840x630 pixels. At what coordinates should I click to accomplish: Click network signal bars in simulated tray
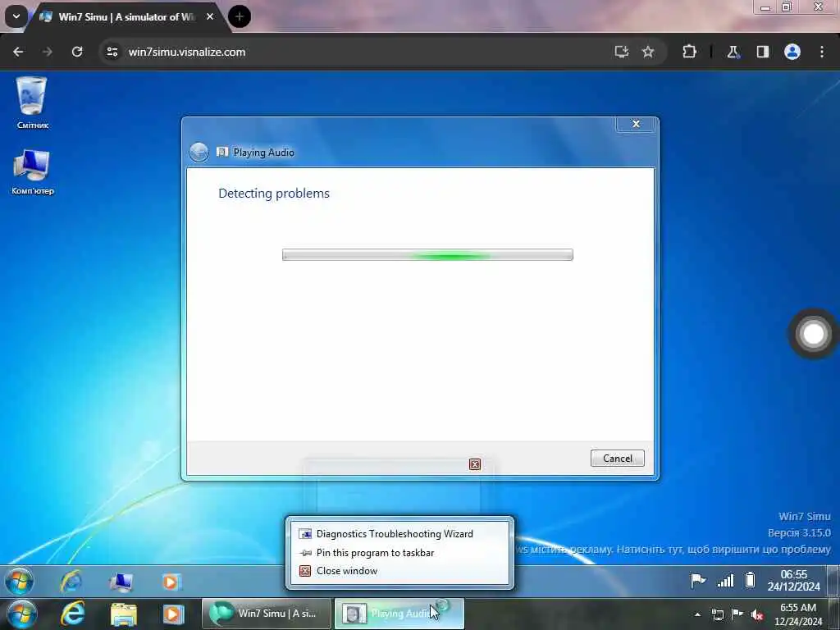(725, 580)
